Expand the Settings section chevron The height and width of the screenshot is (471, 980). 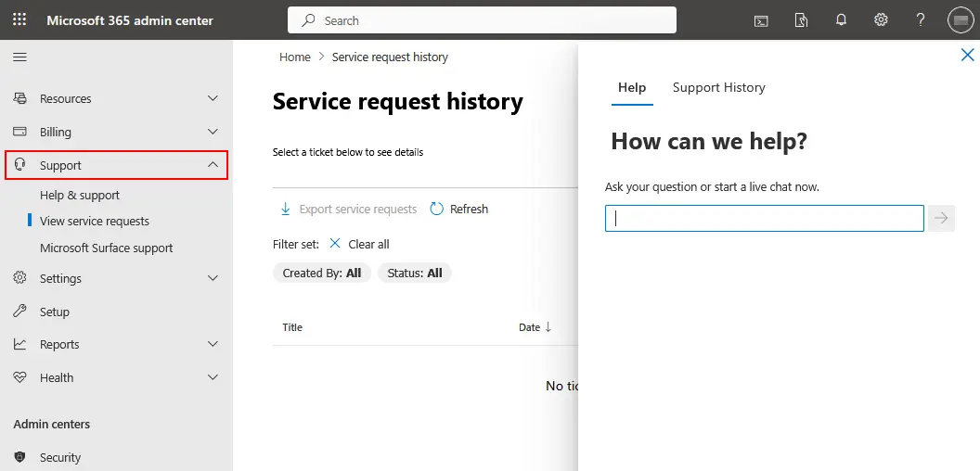pos(213,278)
